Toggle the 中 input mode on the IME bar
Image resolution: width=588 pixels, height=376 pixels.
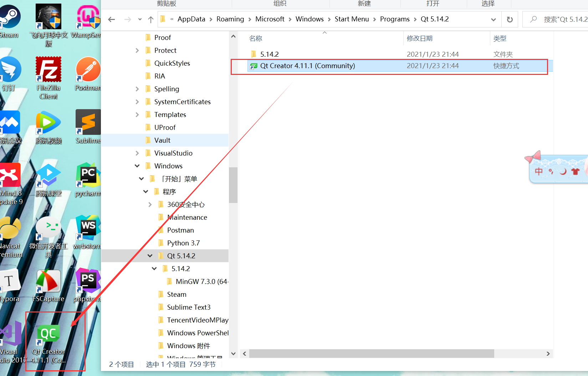pos(539,171)
